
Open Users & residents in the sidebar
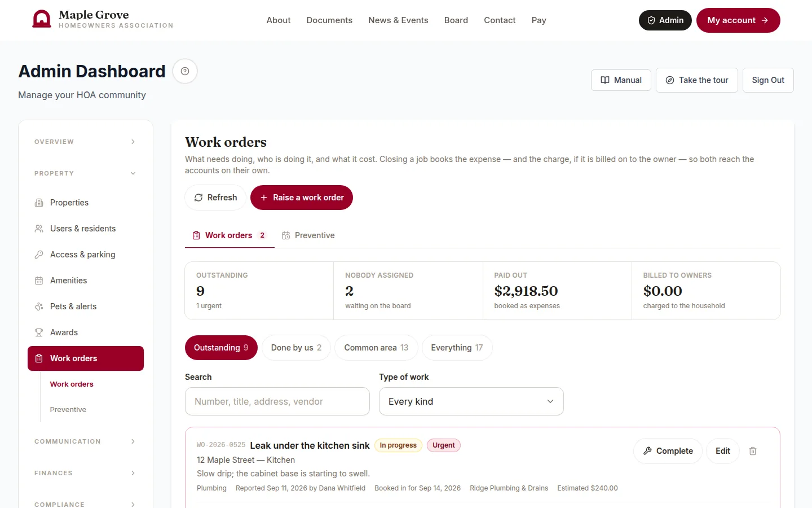pyautogui.click(x=86, y=229)
